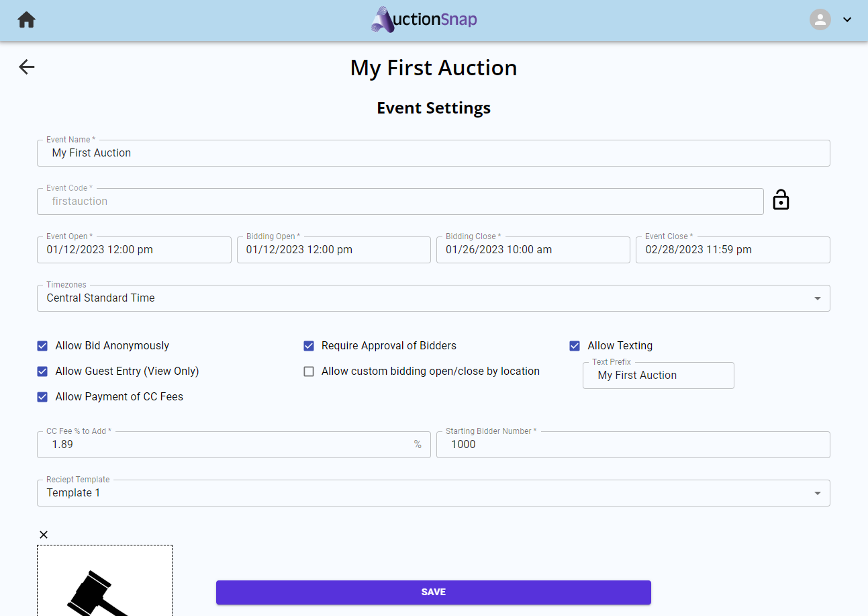
Task: Open the Timezones dropdown
Action: (434, 298)
